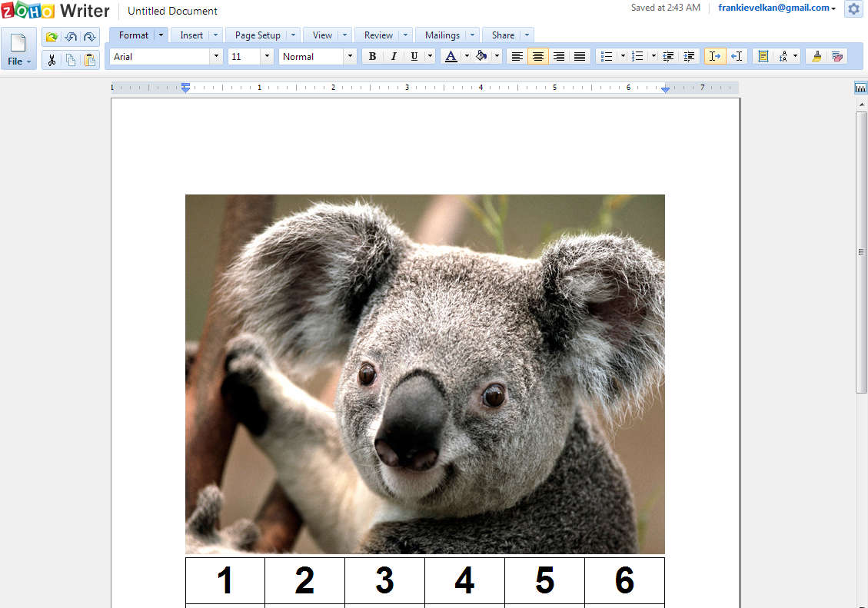The image size is (868, 608).
Task: Open document folder icon
Action: [x=52, y=37]
